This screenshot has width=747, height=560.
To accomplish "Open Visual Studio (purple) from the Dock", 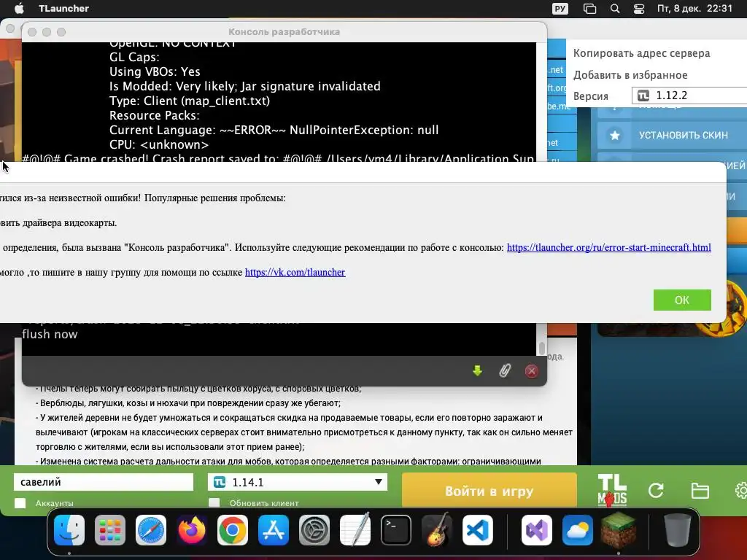I will coord(537,529).
